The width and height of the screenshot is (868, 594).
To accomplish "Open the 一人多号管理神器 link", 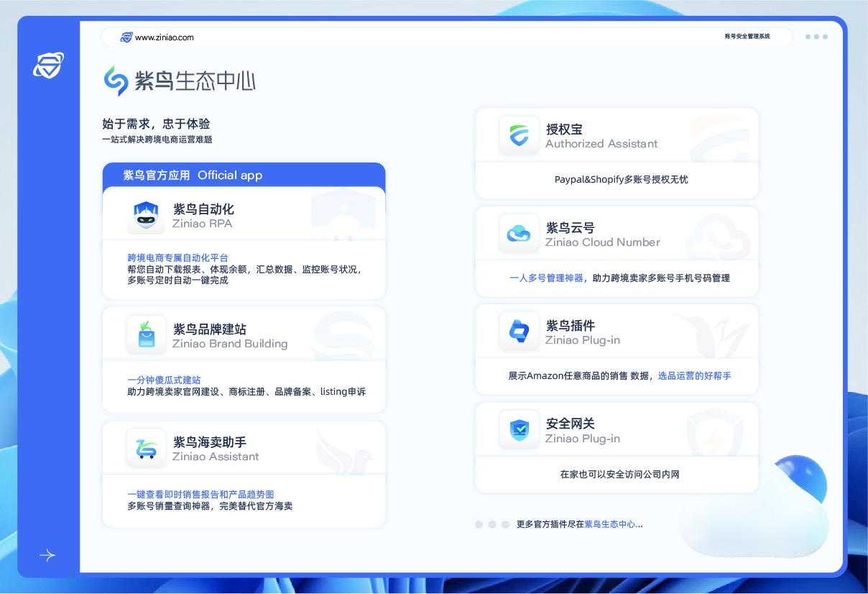I will (546, 278).
